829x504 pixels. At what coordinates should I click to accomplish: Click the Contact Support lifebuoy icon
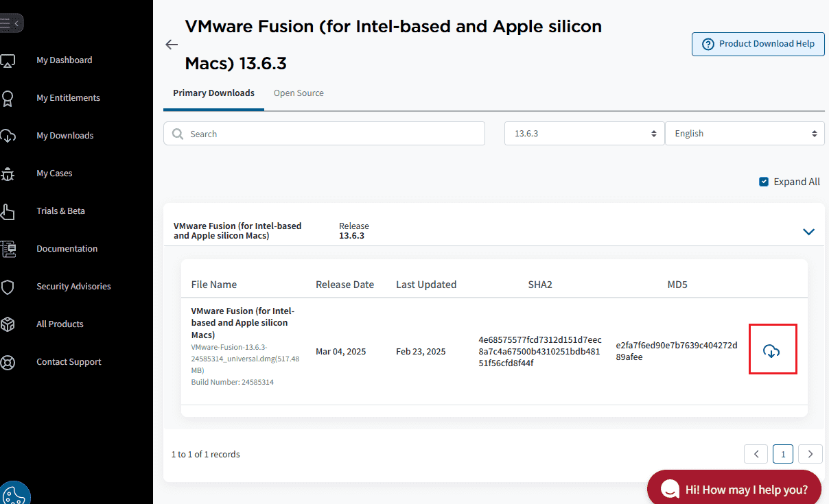click(x=8, y=362)
